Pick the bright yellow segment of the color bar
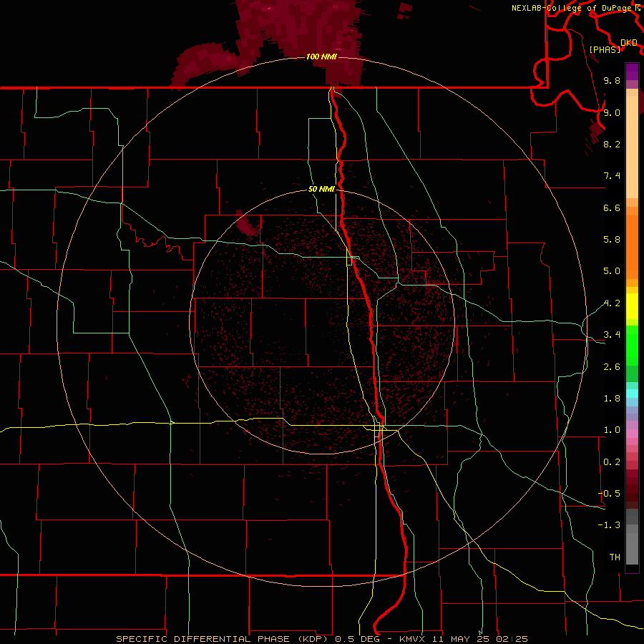Viewport: 644px width, 644px height. (632, 306)
